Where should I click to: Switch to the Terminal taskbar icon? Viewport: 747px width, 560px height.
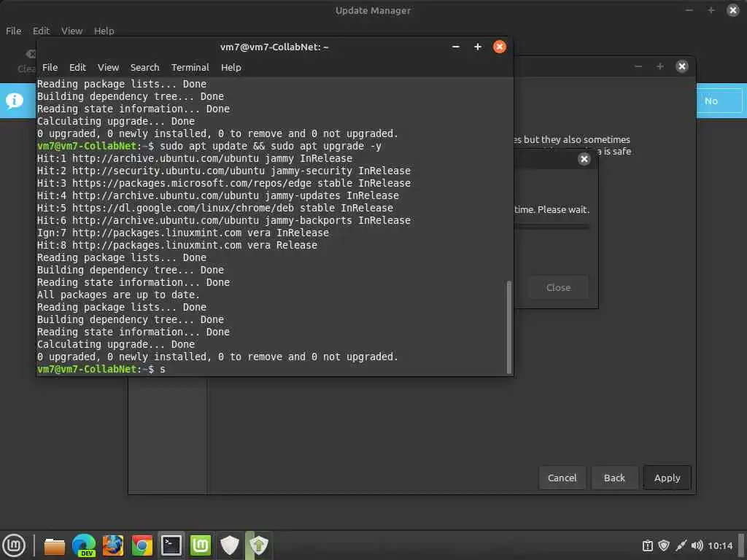tap(171, 545)
